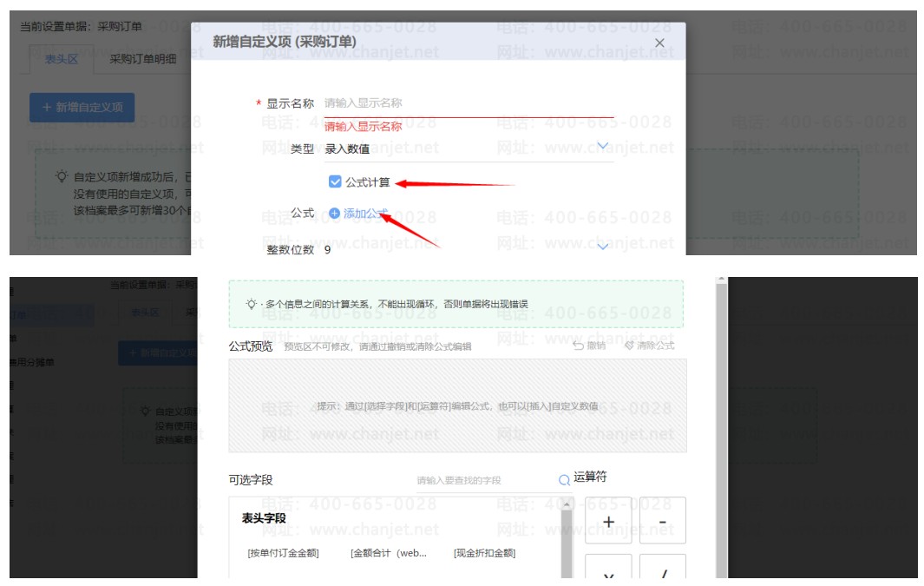Screen dimensions: 924x586
Task: Uncheck the 公式计算 checkbox
Action: [x=335, y=181]
